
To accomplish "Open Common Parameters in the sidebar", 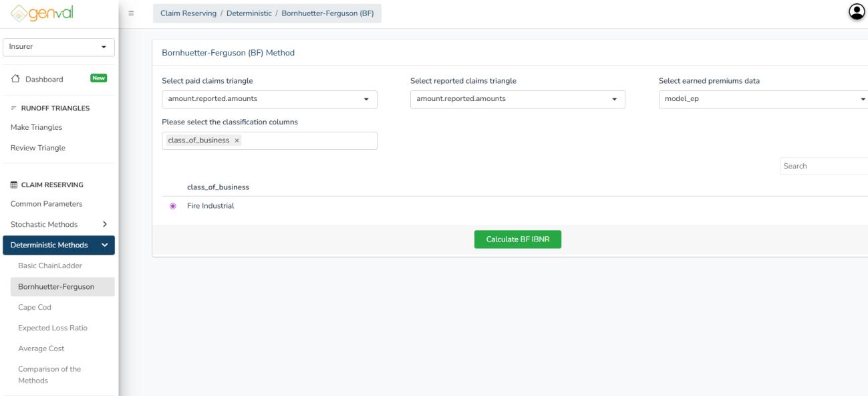I will click(46, 204).
